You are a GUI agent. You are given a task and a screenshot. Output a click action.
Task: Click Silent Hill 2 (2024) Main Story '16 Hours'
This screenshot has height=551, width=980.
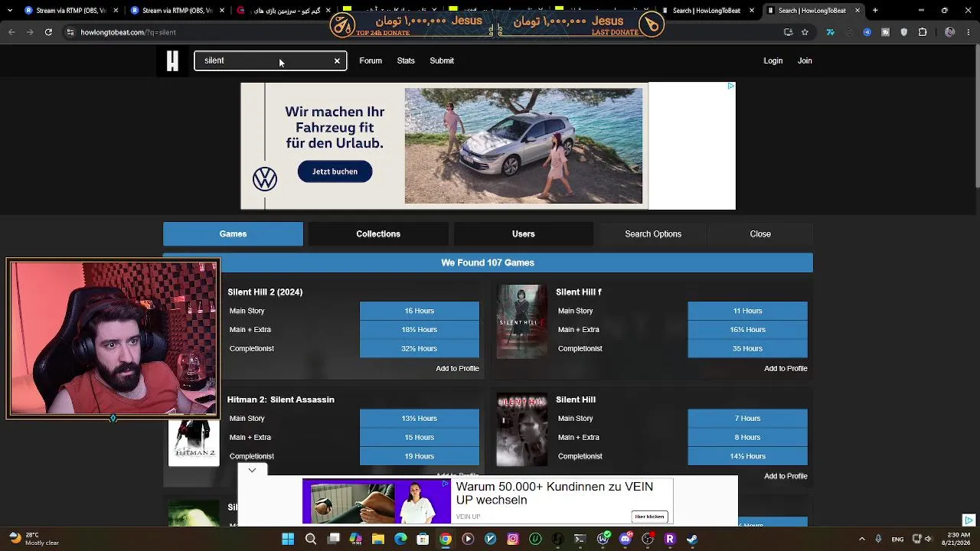(x=420, y=311)
